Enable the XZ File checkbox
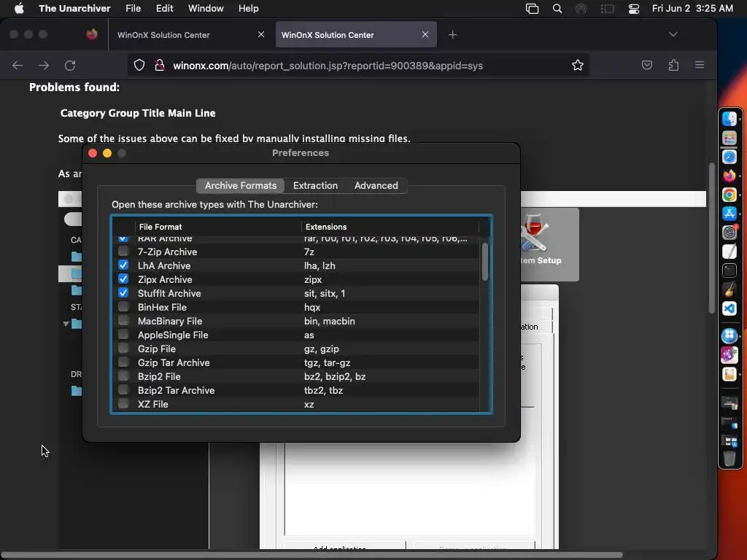The image size is (747, 560). (123, 403)
